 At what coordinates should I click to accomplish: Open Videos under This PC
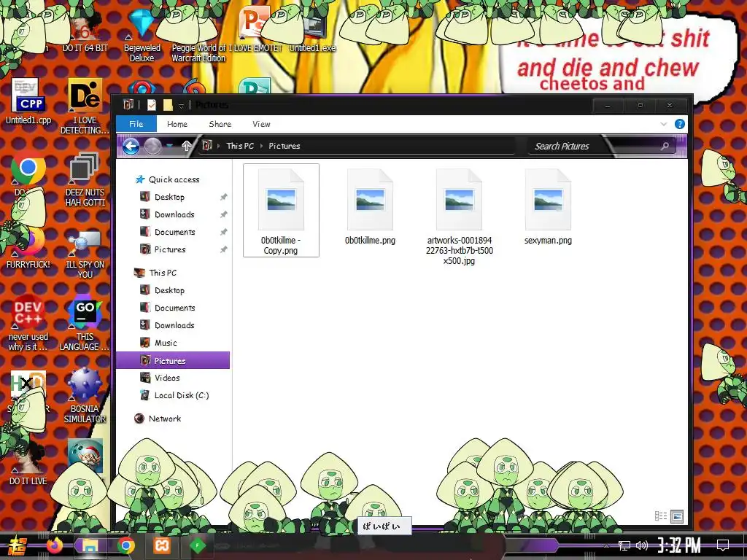pos(160,378)
